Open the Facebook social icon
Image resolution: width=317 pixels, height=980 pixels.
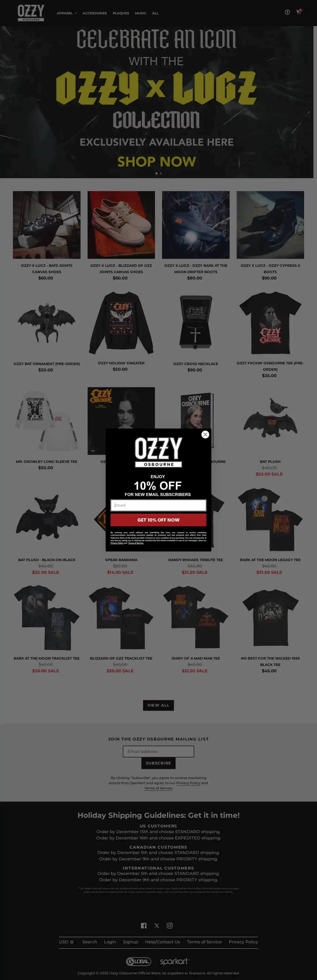(x=144, y=926)
